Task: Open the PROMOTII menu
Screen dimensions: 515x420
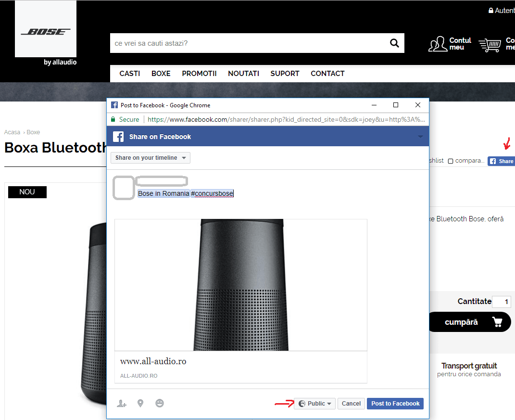Action: click(199, 74)
